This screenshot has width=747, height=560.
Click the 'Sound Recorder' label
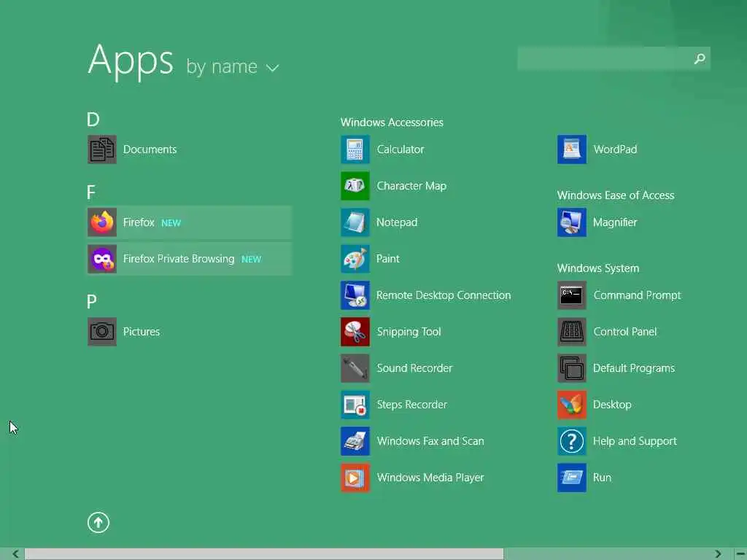coord(414,368)
